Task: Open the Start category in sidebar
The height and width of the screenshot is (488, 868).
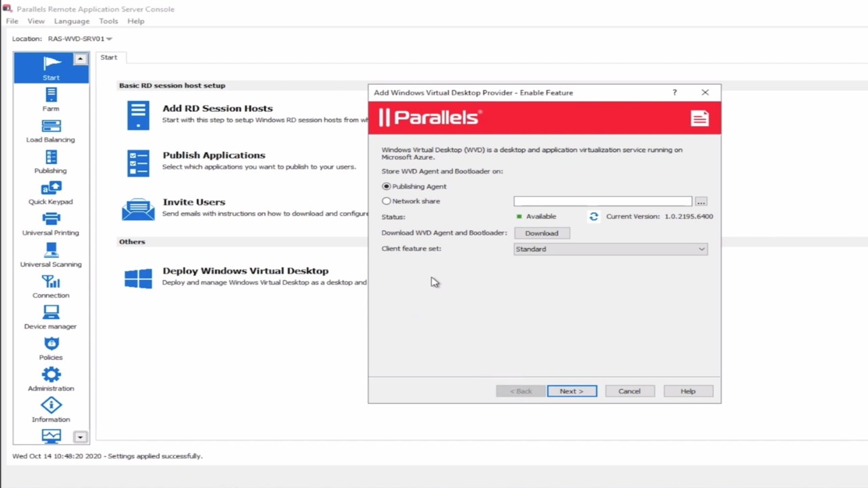Action: [x=51, y=68]
